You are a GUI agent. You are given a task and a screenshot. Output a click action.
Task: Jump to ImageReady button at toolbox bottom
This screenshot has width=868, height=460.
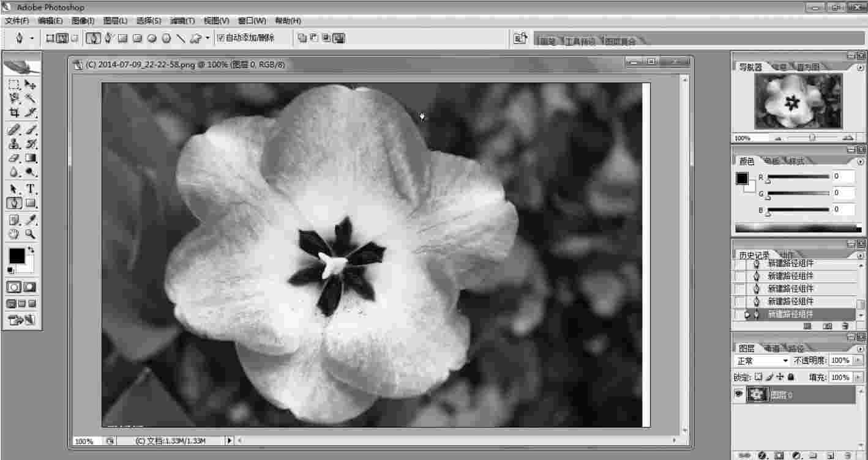pos(22,319)
